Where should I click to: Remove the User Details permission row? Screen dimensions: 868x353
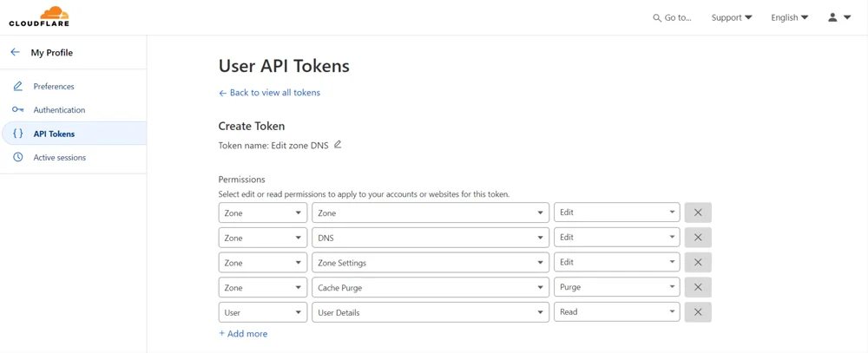698,312
